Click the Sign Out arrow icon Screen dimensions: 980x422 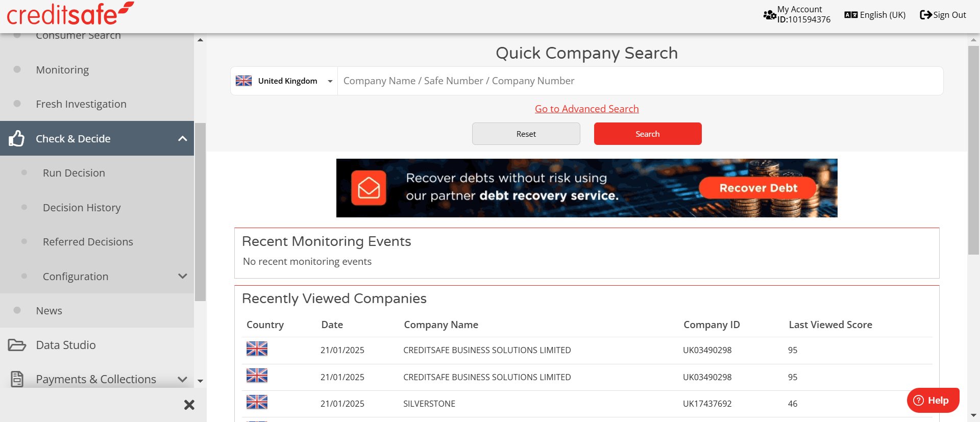point(926,15)
